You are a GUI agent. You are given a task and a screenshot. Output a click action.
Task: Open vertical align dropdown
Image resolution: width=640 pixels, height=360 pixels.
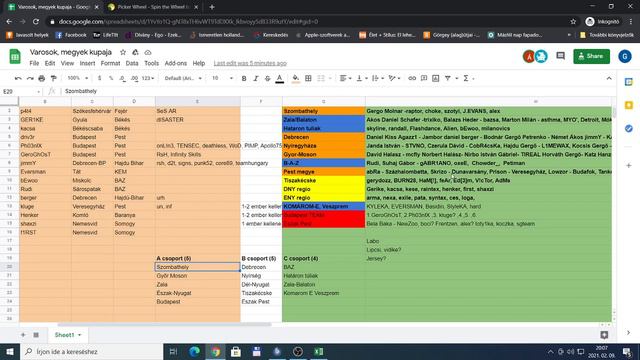(x=362, y=78)
